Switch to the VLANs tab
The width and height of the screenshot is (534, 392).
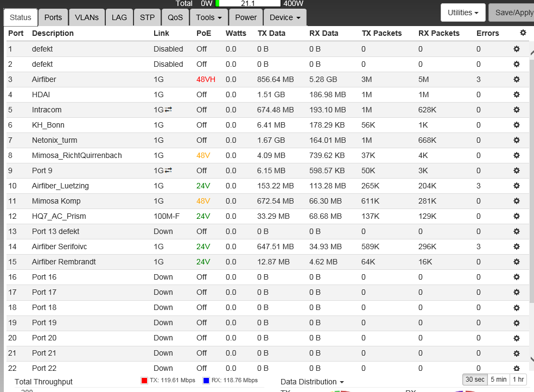click(x=86, y=17)
